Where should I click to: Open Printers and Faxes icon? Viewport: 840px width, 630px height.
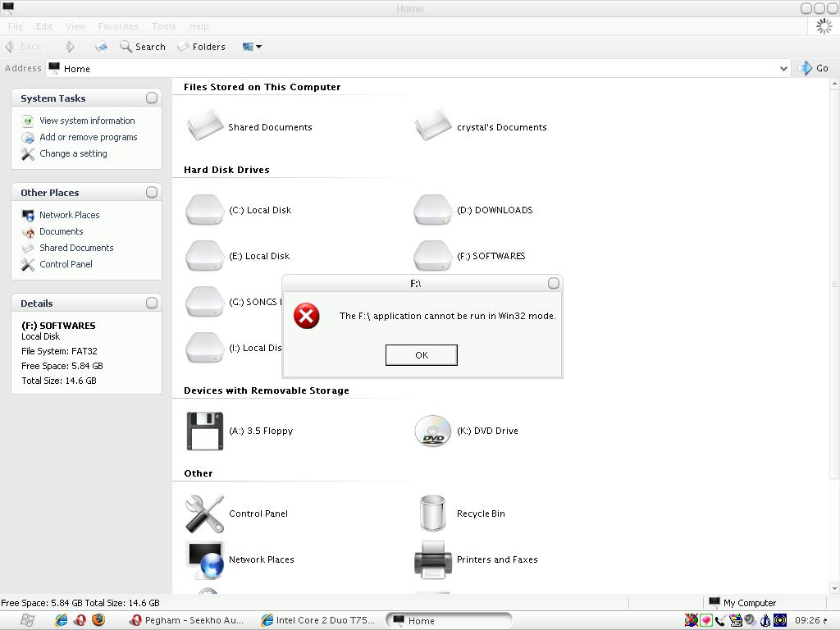click(432, 559)
